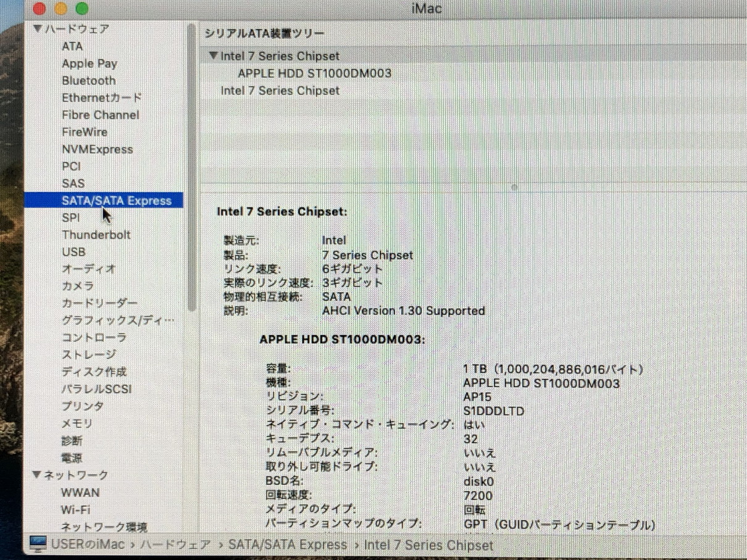Open ネットワーク環境 in the sidebar
Screen dimensions: 747x560
[x=104, y=527]
